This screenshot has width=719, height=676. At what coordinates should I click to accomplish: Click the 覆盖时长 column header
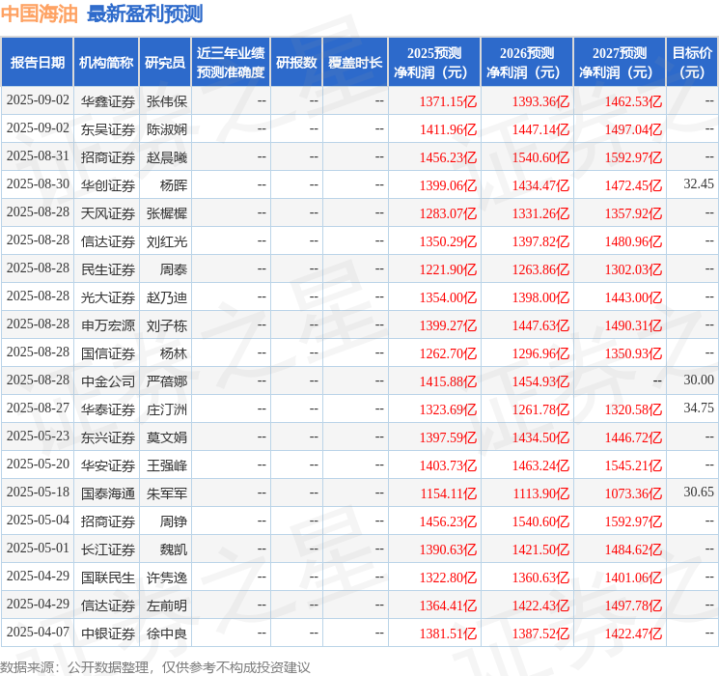[x=355, y=62]
